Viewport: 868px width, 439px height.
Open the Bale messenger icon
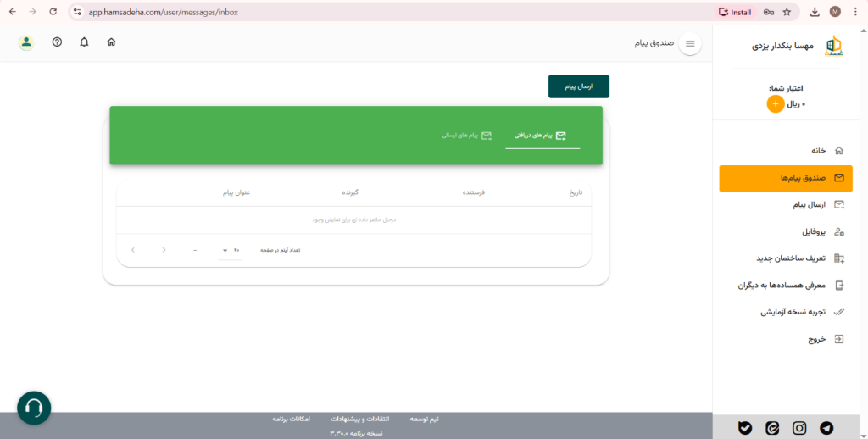point(744,427)
